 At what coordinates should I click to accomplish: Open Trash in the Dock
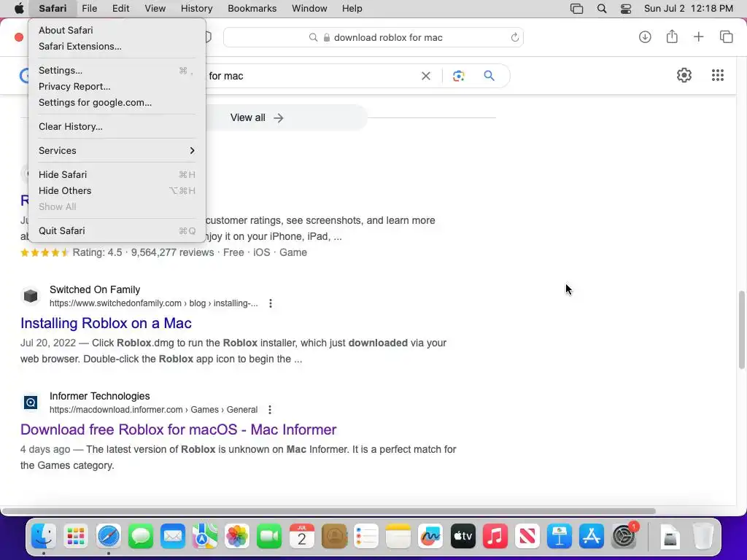[x=703, y=536]
